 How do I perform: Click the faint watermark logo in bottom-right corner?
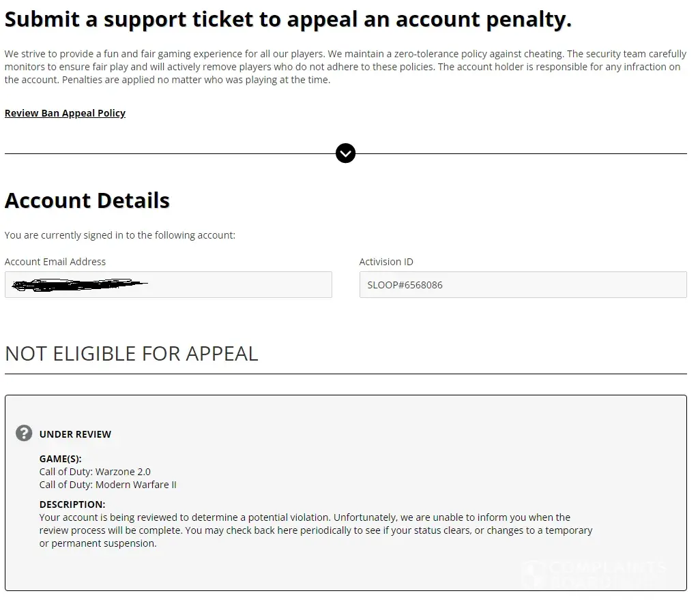pyautogui.click(x=594, y=572)
